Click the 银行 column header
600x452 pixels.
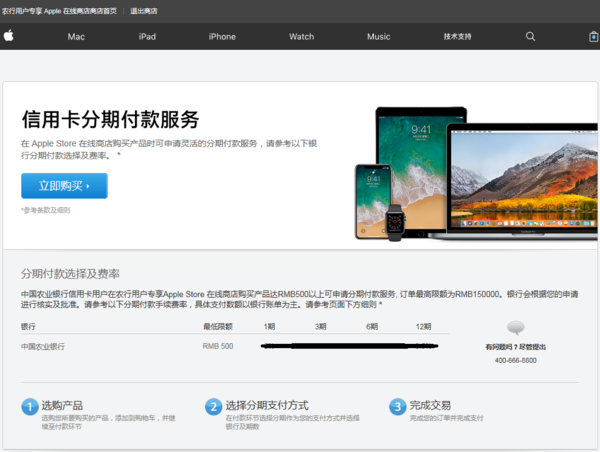28,326
